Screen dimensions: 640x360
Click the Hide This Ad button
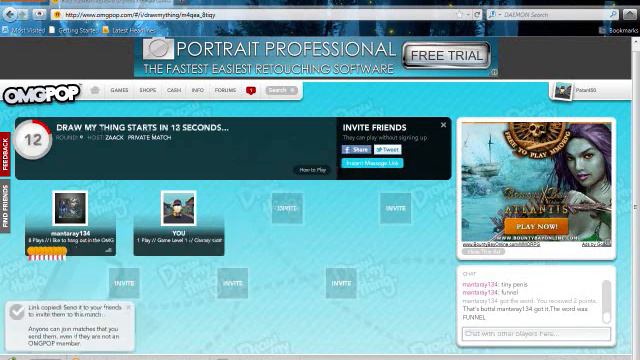[x=484, y=252]
